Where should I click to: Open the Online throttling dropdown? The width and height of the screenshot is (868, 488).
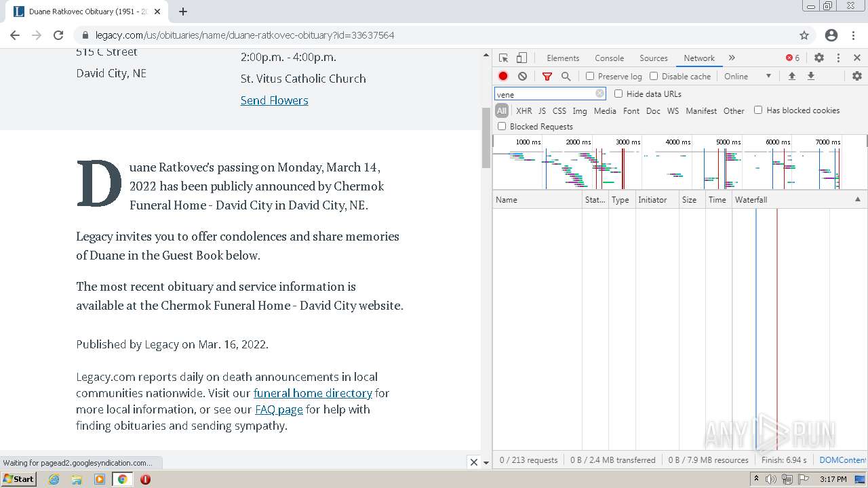pos(748,77)
